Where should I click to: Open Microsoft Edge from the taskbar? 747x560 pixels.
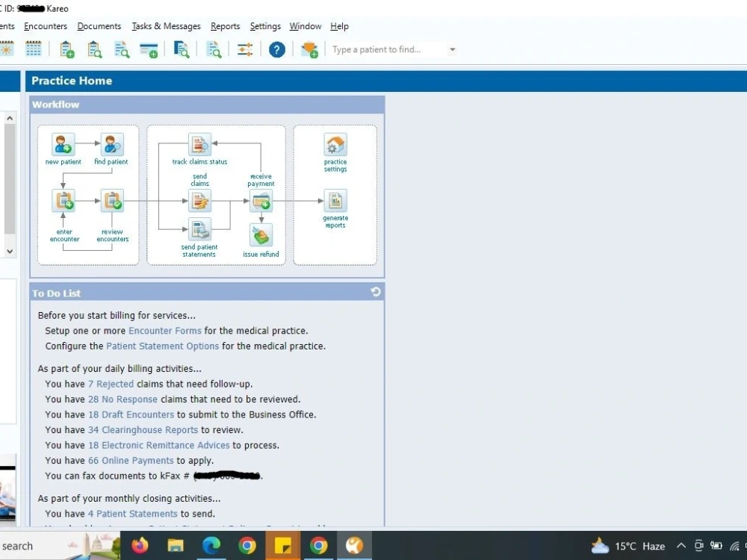[x=211, y=545]
